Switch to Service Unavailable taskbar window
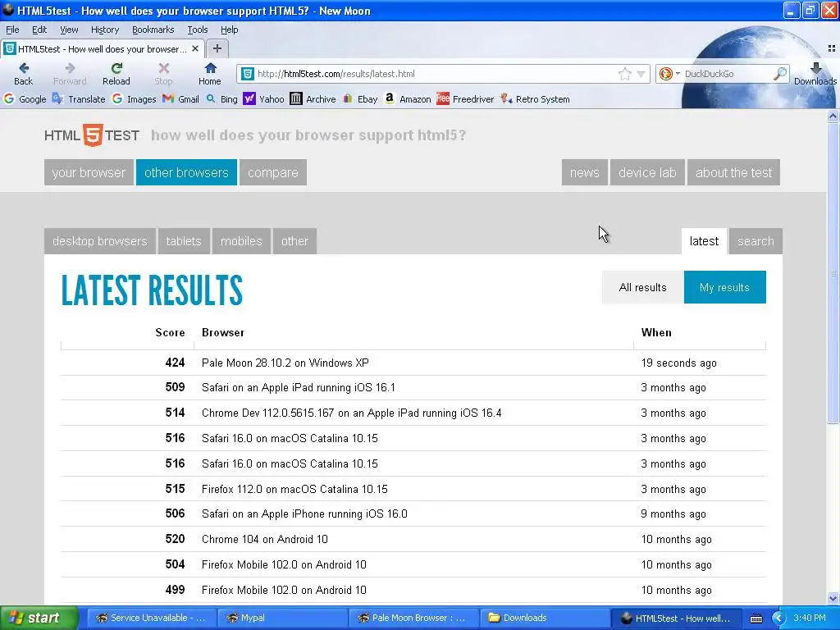This screenshot has width=840, height=630. 151,618
